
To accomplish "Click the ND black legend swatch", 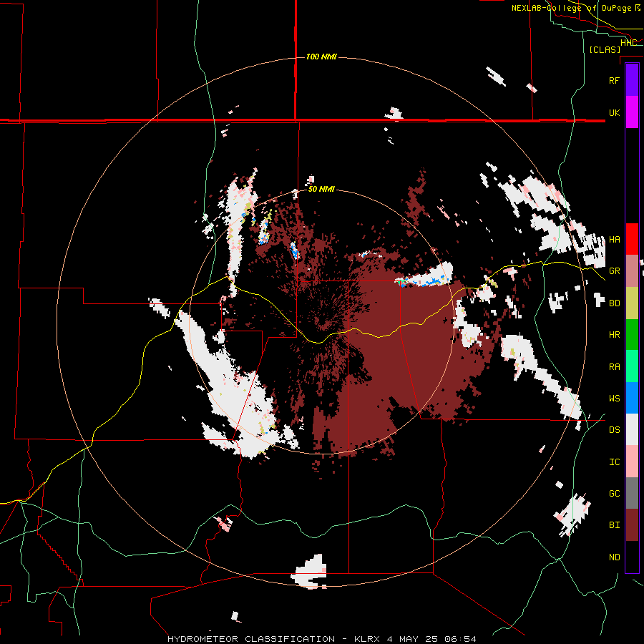I will 632,557.
